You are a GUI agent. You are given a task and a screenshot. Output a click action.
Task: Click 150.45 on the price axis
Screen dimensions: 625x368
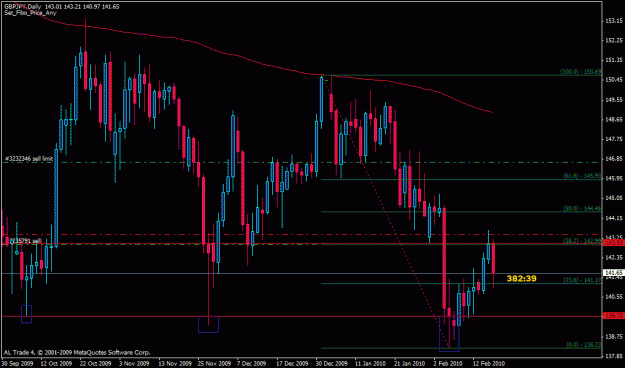[614, 80]
